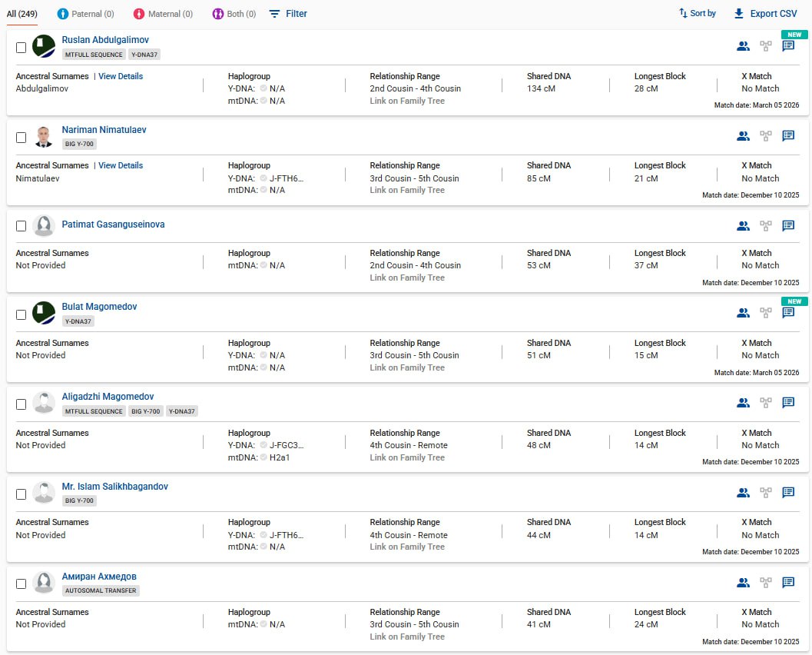Open In Common With for Nariman Nimatulaev
Viewport: 812px width, 655px height.
click(x=743, y=136)
